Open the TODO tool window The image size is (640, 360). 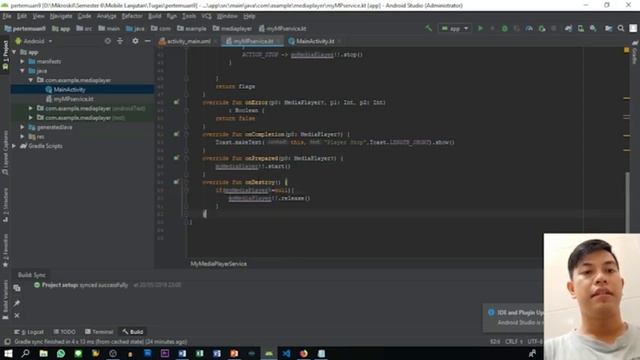point(64,332)
